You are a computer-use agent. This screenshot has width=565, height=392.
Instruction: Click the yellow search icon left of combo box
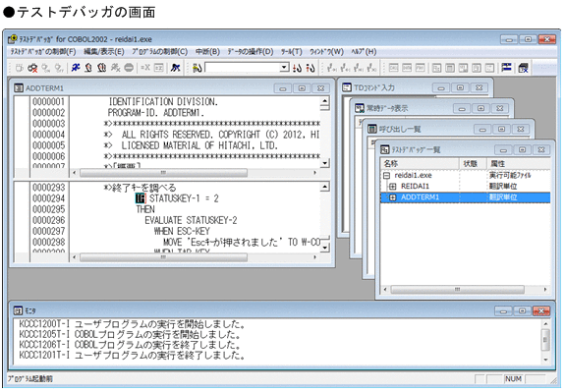pos(198,68)
